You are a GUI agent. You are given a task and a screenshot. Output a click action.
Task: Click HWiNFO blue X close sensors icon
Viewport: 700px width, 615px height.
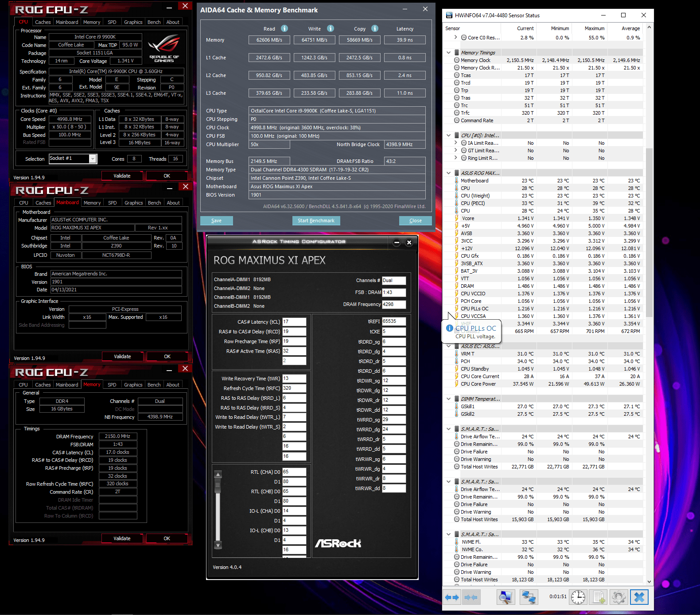pos(639,597)
